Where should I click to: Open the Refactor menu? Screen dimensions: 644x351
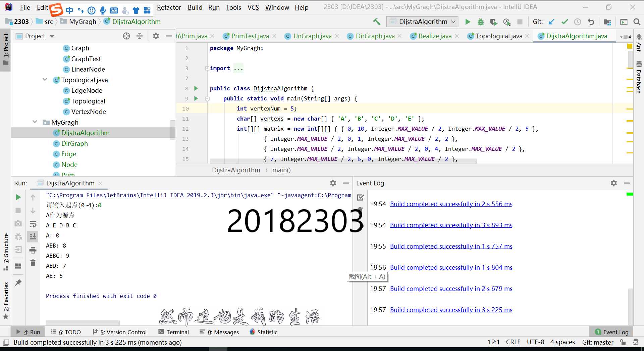tap(169, 7)
